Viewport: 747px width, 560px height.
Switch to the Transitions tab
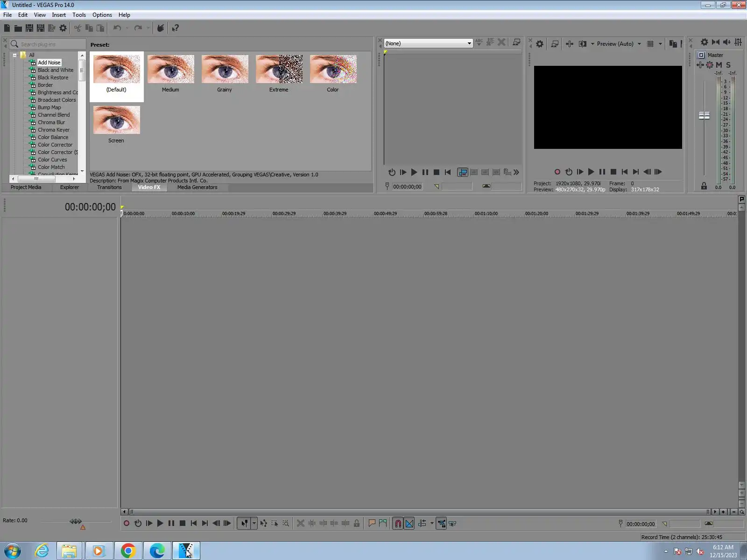click(x=109, y=187)
